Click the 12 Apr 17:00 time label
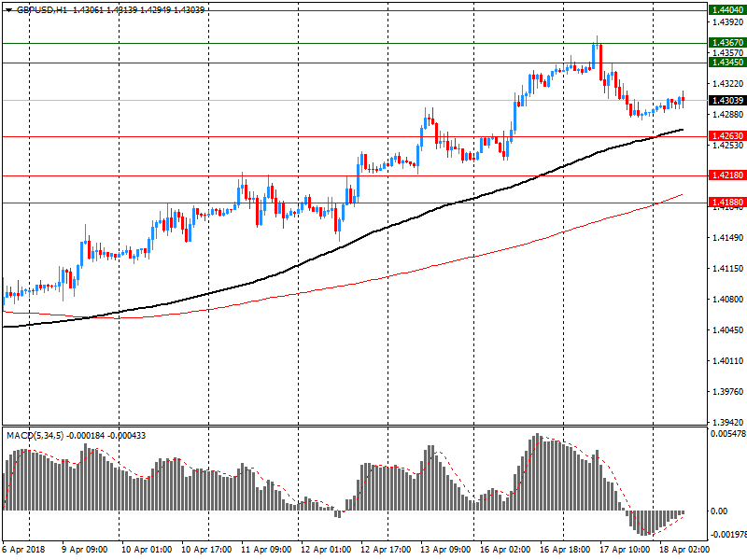This screenshot has height=560, width=747. point(386,549)
